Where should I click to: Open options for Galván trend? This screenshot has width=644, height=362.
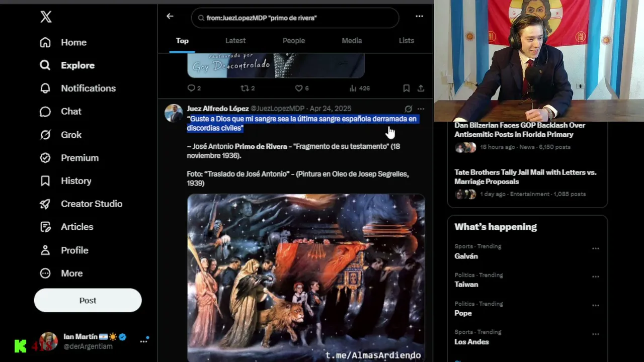tap(596, 248)
